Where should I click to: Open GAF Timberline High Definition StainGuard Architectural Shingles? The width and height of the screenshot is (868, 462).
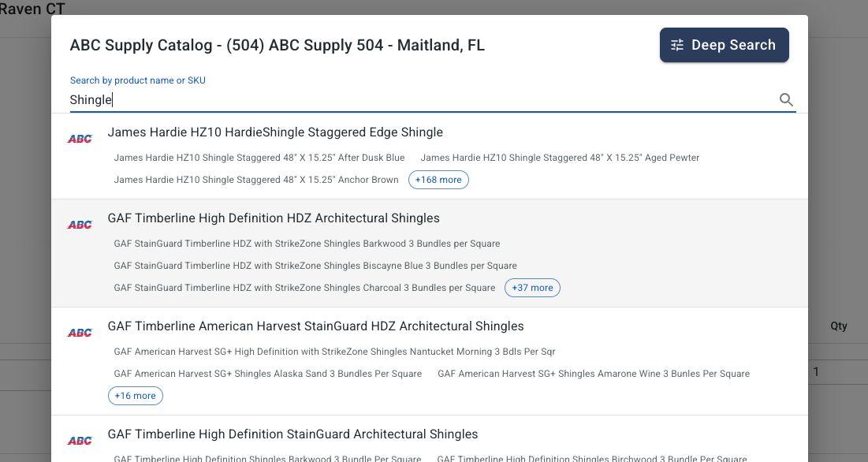tap(292, 434)
